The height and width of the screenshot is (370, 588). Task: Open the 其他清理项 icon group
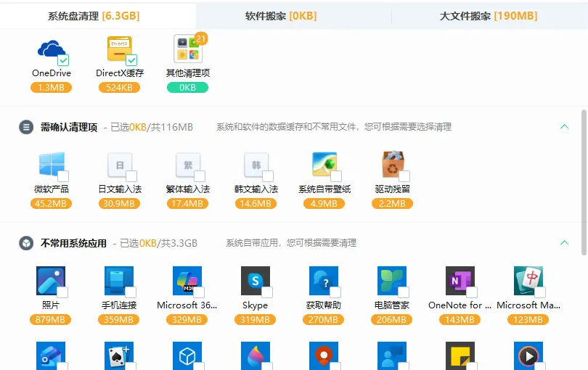(188, 49)
